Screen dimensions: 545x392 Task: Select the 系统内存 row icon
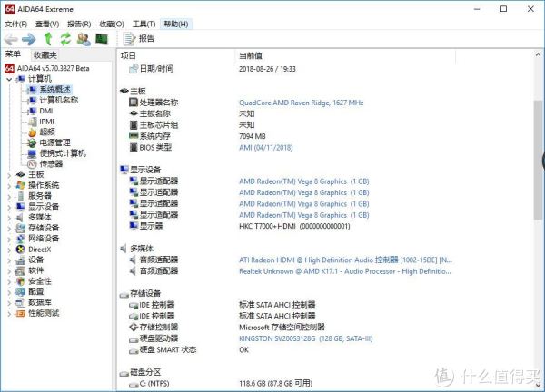coord(134,136)
